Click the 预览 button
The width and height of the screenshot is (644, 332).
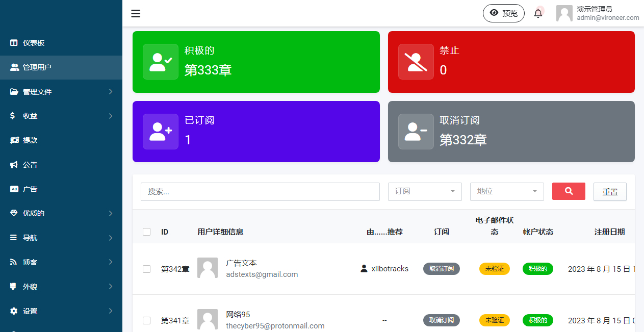(x=503, y=13)
